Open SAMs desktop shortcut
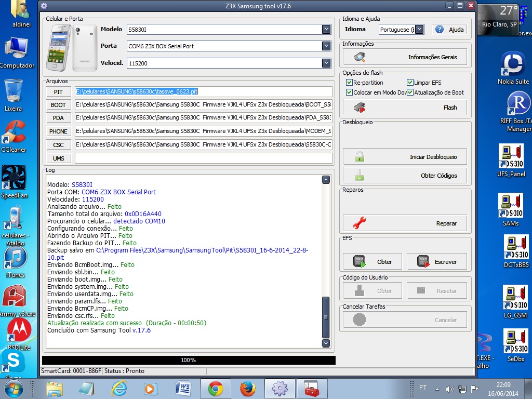The height and width of the screenshot is (399, 532). click(511, 210)
